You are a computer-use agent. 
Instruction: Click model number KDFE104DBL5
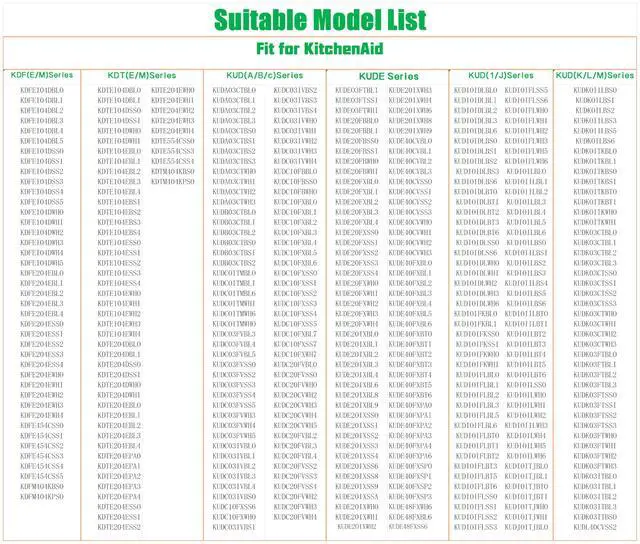(x=42, y=141)
